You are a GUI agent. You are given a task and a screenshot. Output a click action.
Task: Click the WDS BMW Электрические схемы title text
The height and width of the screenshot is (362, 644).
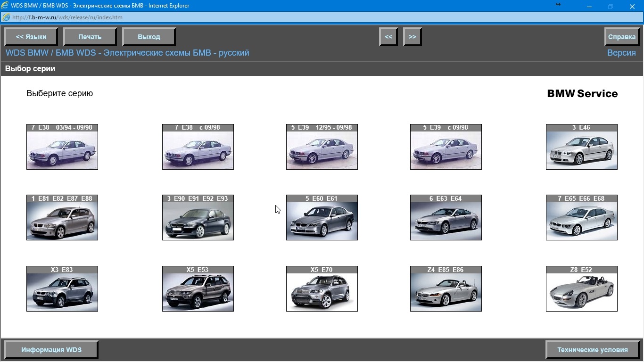click(127, 53)
